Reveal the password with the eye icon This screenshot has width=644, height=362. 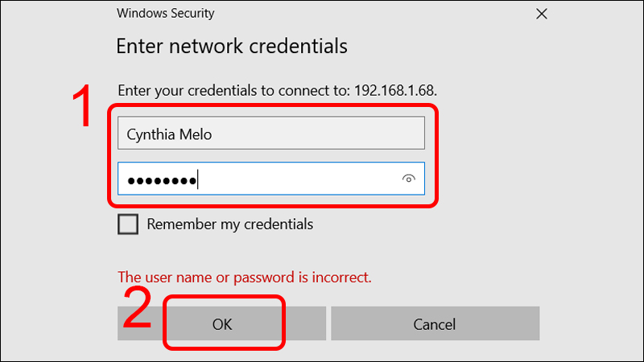(x=409, y=179)
